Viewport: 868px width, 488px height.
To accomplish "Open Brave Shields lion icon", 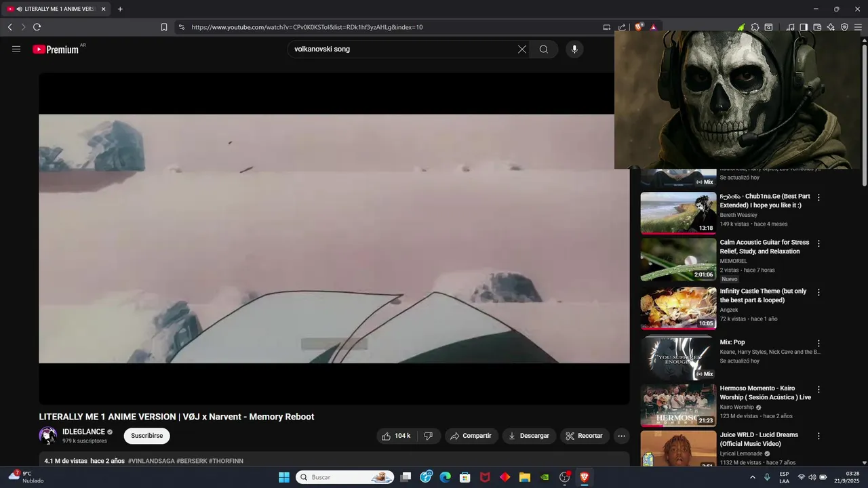I will coord(639,27).
